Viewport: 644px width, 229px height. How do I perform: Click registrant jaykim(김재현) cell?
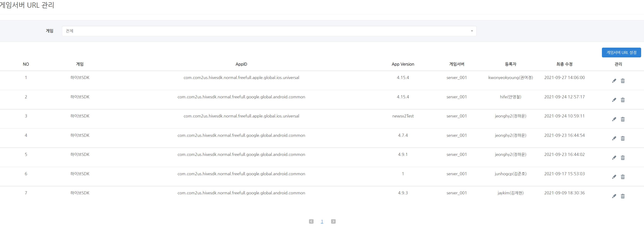510,193
